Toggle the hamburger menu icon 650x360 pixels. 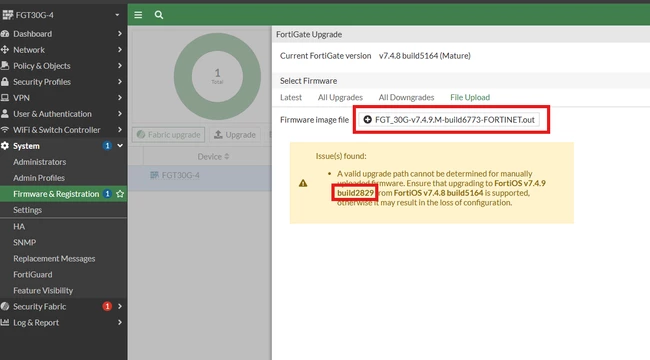coord(138,15)
